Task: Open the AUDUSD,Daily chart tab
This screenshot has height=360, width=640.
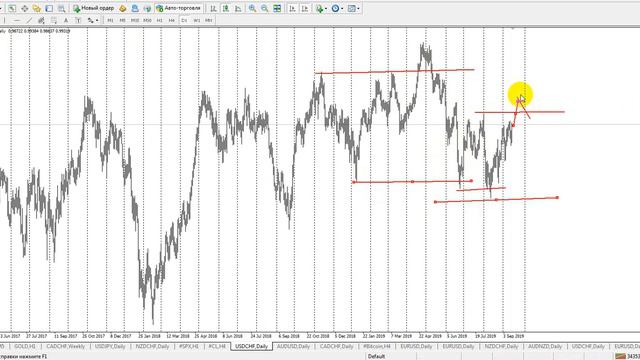Action: point(293,346)
